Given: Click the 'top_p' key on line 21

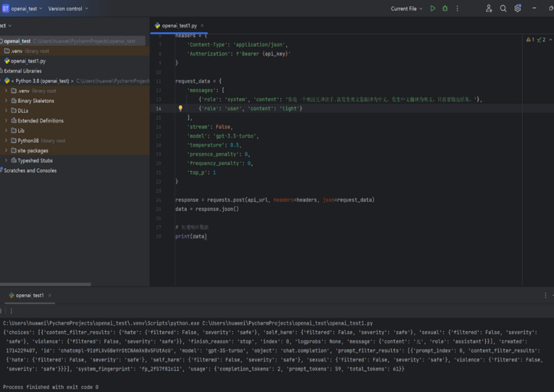Looking at the screenshot, I should tap(197, 172).
